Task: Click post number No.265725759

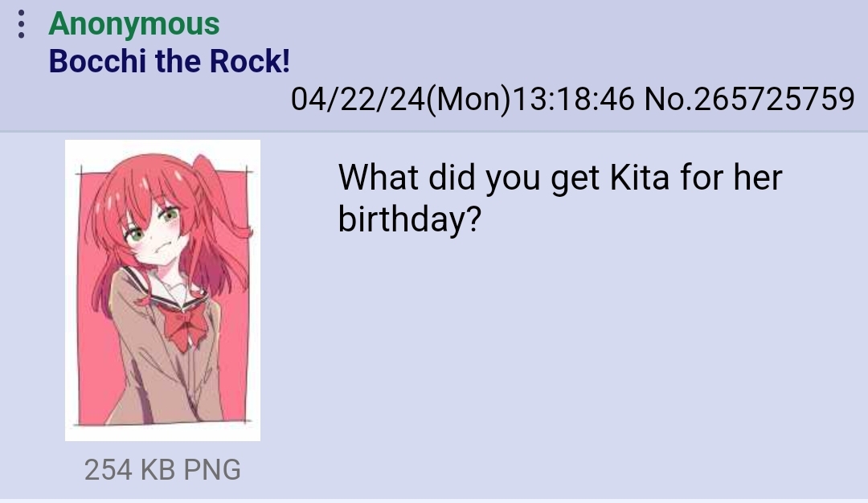Action: [750, 99]
